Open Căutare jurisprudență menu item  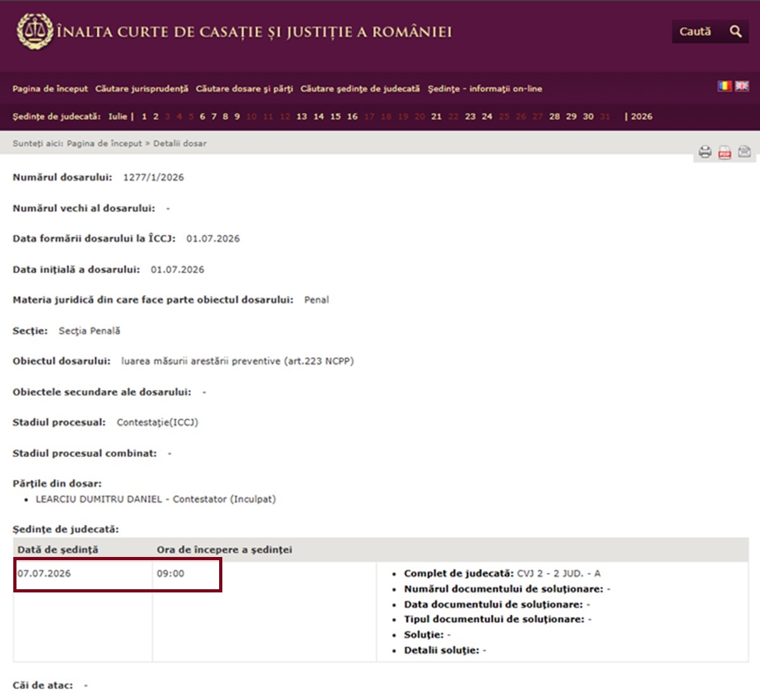click(142, 89)
